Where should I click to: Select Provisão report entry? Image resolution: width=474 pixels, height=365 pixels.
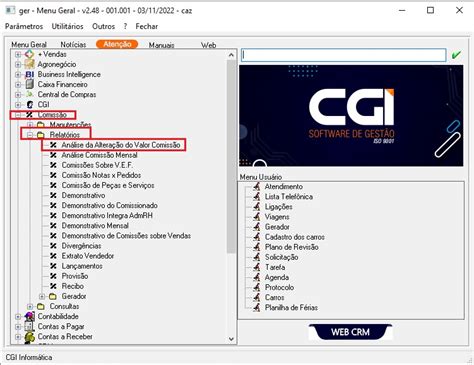pyautogui.click(x=75, y=276)
